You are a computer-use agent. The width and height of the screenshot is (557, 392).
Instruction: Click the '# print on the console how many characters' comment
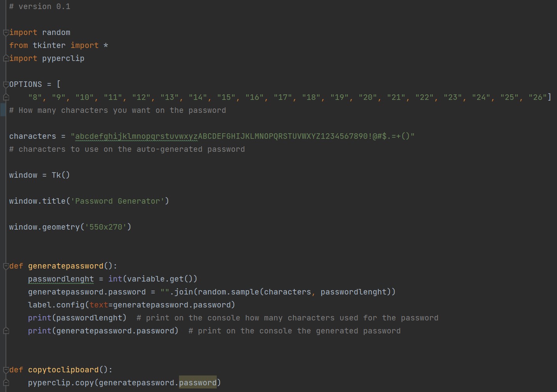[x=288, y=318]
